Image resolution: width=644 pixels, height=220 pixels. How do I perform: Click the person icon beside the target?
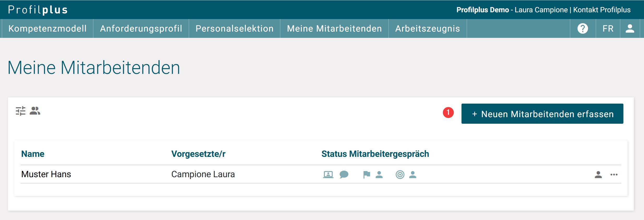click(x=413, y=174)
